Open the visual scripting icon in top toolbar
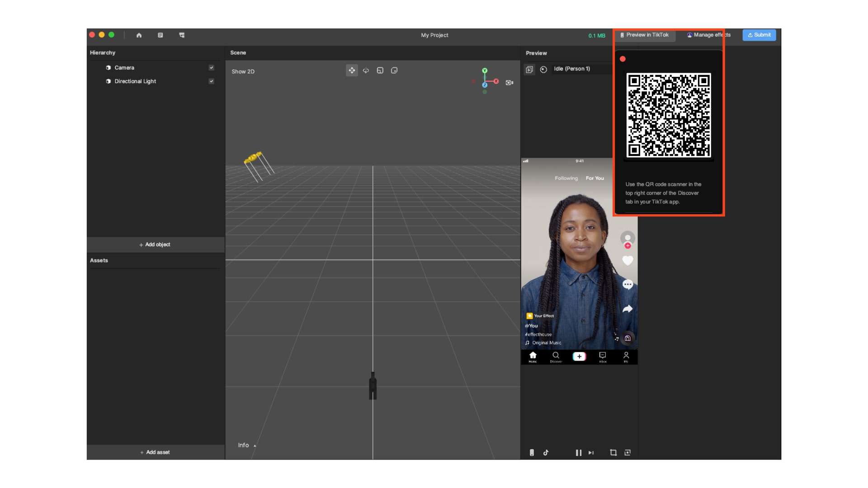Viewport: 868px width, 488px height. coord(182,35)
